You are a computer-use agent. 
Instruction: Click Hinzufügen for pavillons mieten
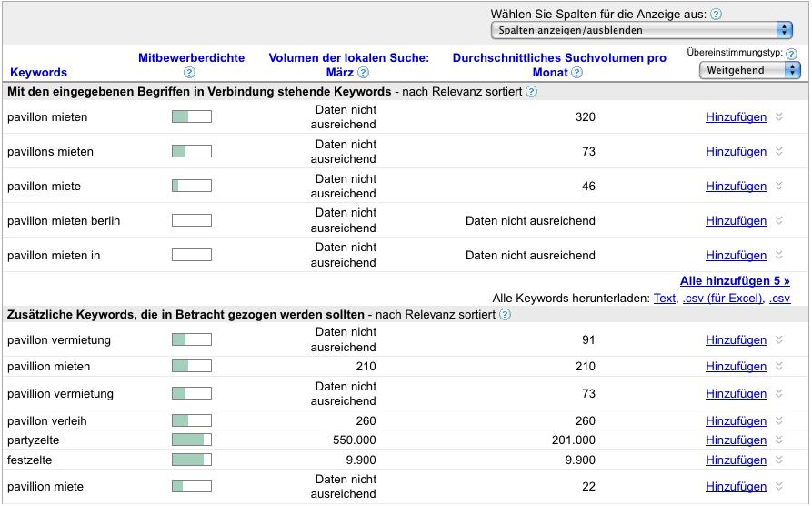[x=736, y=151]
